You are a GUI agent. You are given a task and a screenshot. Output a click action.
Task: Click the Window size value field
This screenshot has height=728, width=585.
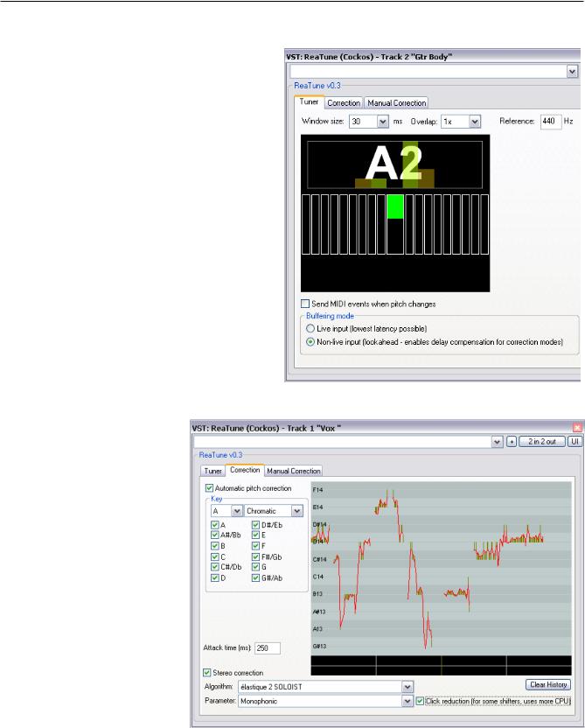tap(363, 122)
